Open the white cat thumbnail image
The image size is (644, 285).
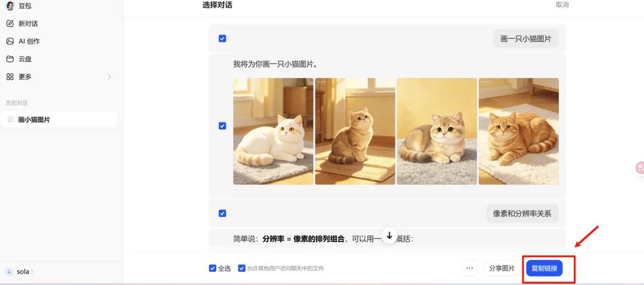[x=273, y=131]
